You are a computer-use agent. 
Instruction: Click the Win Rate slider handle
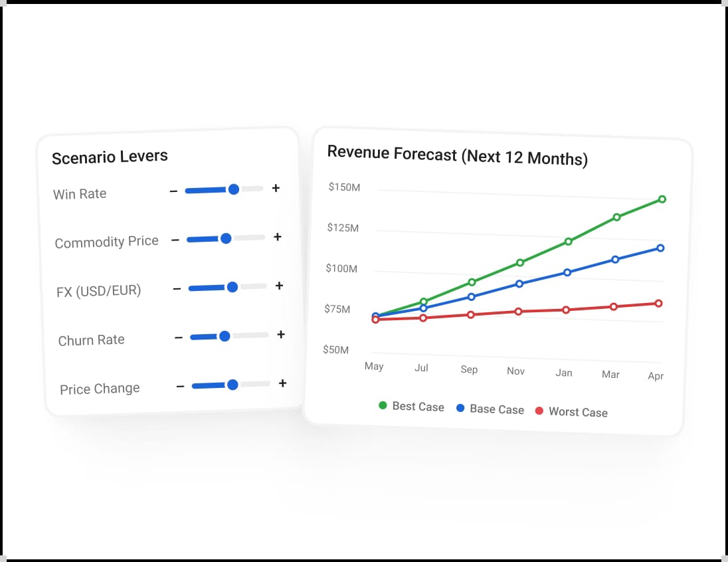(234, 189)
